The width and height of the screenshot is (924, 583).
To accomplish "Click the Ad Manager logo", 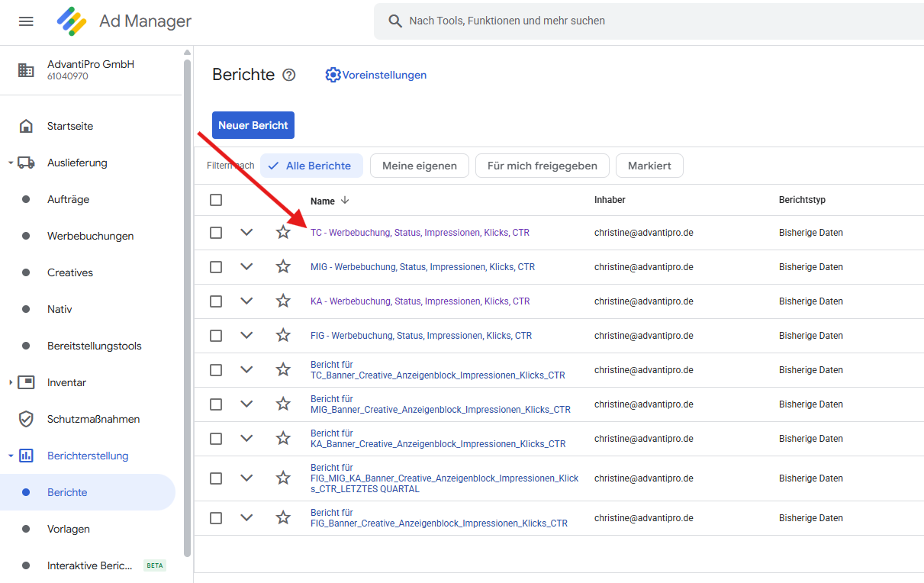I will [x=72, y=21].
